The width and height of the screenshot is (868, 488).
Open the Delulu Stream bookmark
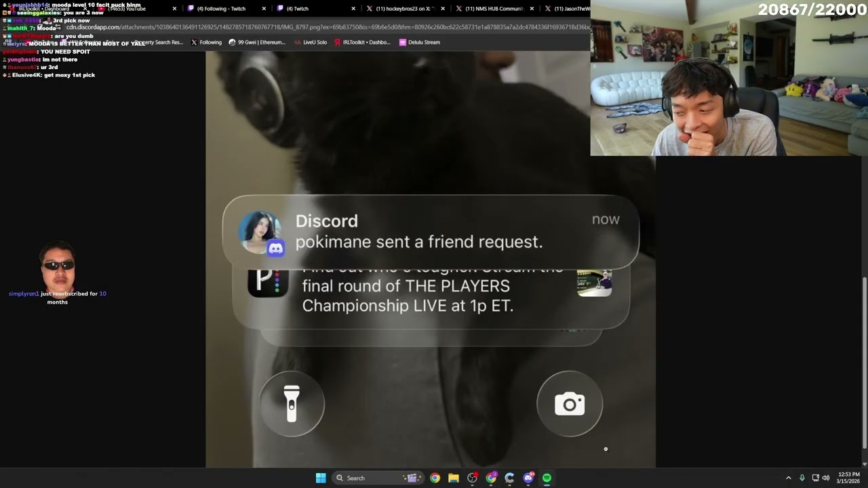click(x=420, y=42)
